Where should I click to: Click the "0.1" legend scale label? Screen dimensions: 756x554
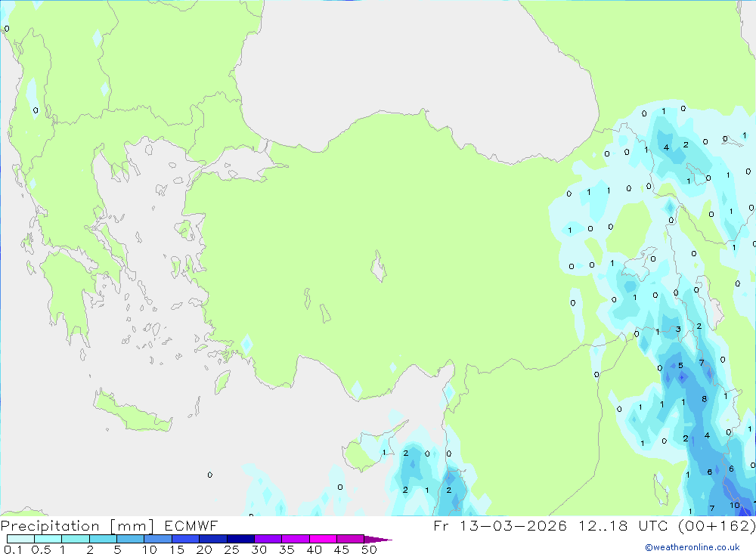point(13,549)
